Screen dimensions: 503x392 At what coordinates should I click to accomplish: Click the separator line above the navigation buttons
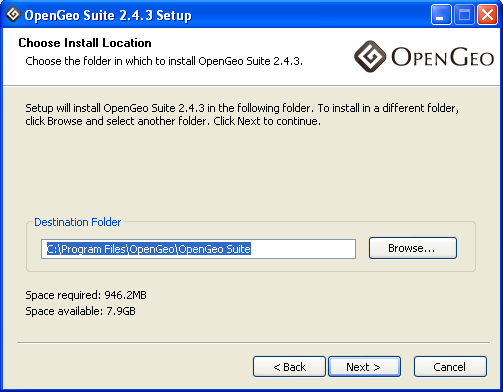[254, 342]
